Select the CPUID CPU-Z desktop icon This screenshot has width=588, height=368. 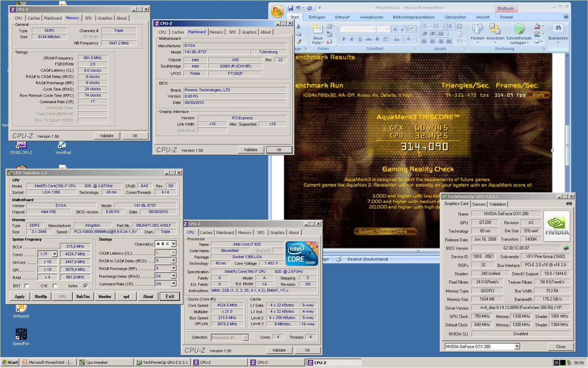(21, 148)
